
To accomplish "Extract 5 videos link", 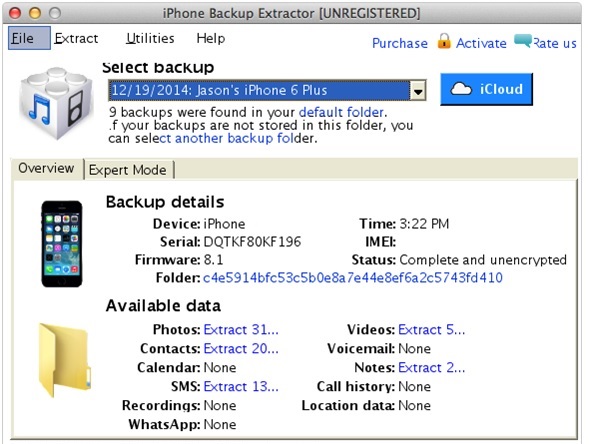I will click(432, 329).
